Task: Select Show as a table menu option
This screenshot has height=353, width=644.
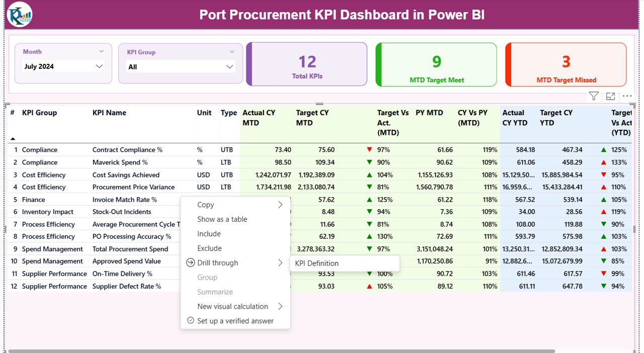Action: [222, 219]
